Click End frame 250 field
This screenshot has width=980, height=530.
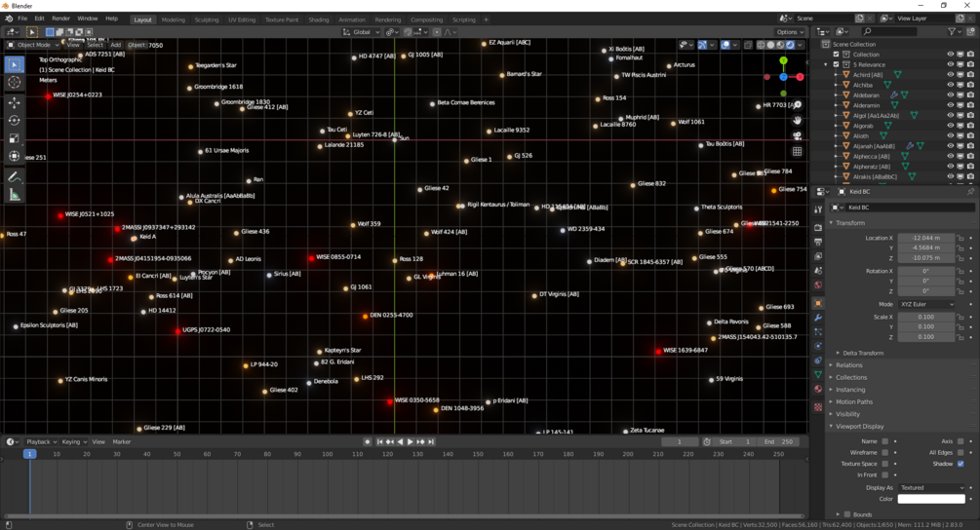[x=778, y=442]
